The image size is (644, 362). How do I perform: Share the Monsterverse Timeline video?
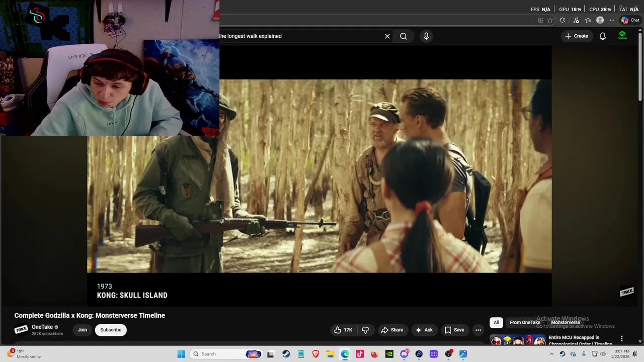(x=392, y=330)
